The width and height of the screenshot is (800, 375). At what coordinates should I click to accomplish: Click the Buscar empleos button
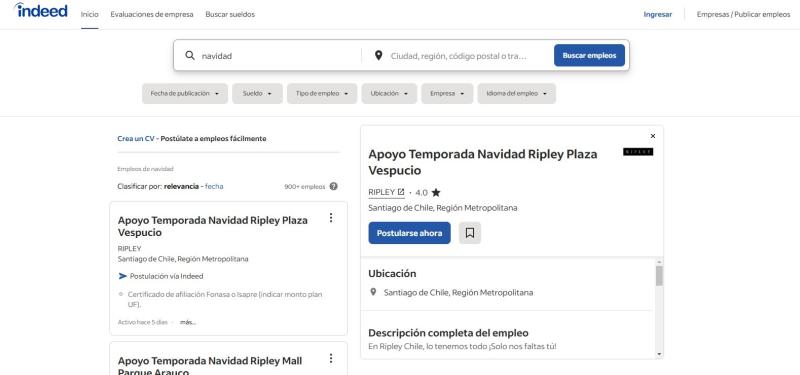click(589, 55)
